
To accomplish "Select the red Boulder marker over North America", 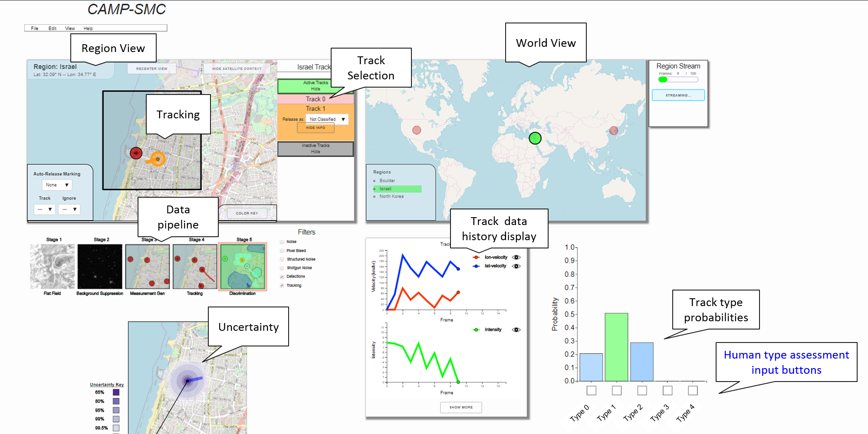I will 417,130.
